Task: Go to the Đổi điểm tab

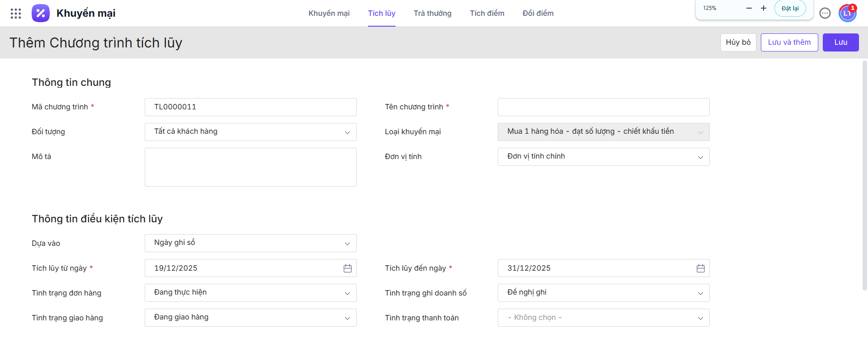Action: click(538, 14)
